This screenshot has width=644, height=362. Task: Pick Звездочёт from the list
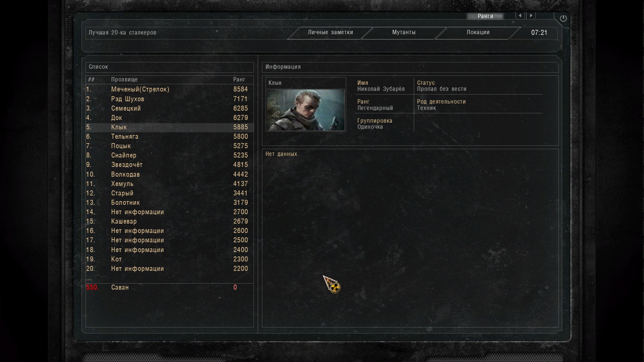point(169,165)
